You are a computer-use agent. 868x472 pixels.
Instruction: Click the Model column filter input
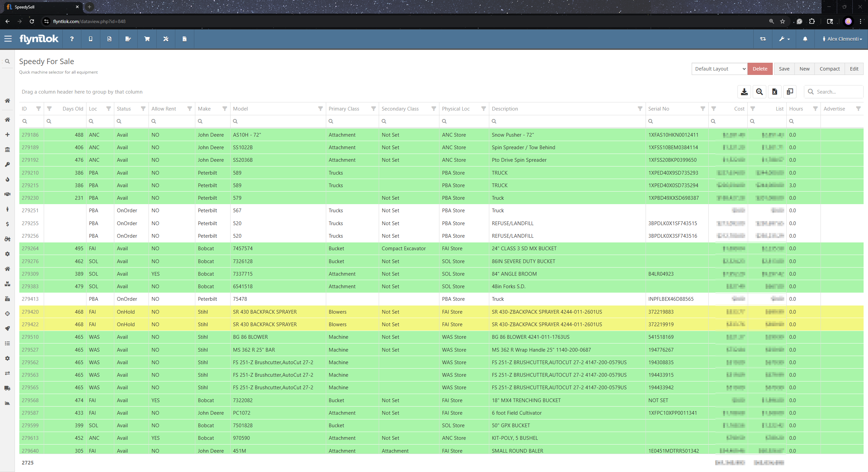pos(278,121)
